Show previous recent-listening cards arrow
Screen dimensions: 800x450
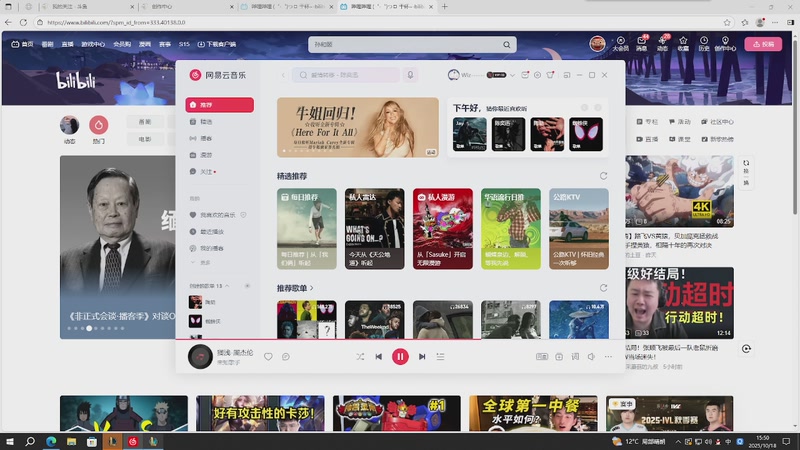point(585,108)
